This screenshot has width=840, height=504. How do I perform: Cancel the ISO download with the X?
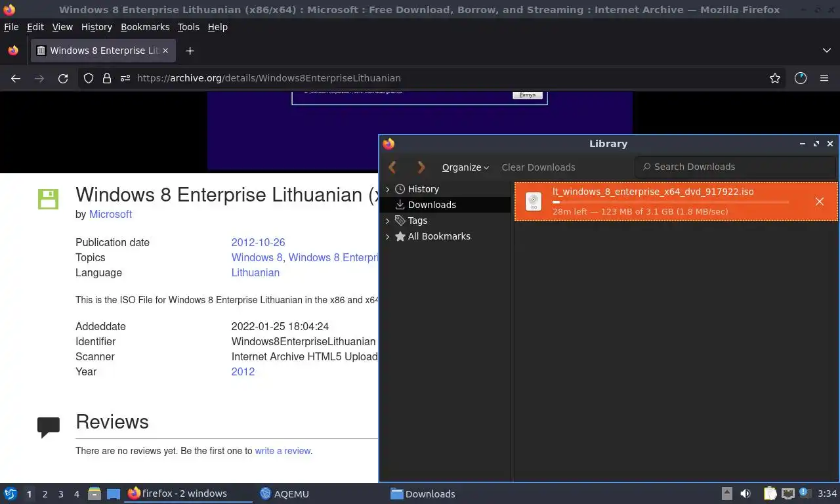(x=820, y=201)
